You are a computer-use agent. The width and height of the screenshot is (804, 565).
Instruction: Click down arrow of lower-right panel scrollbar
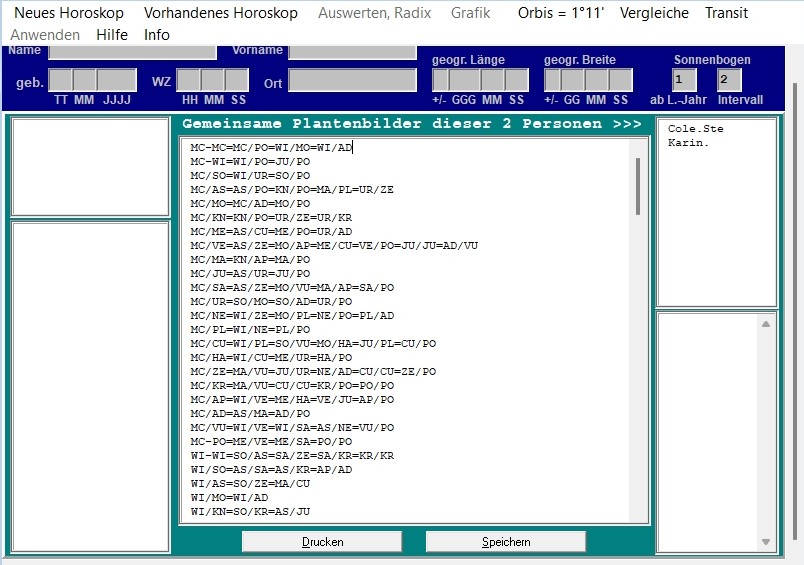[767, 542]
